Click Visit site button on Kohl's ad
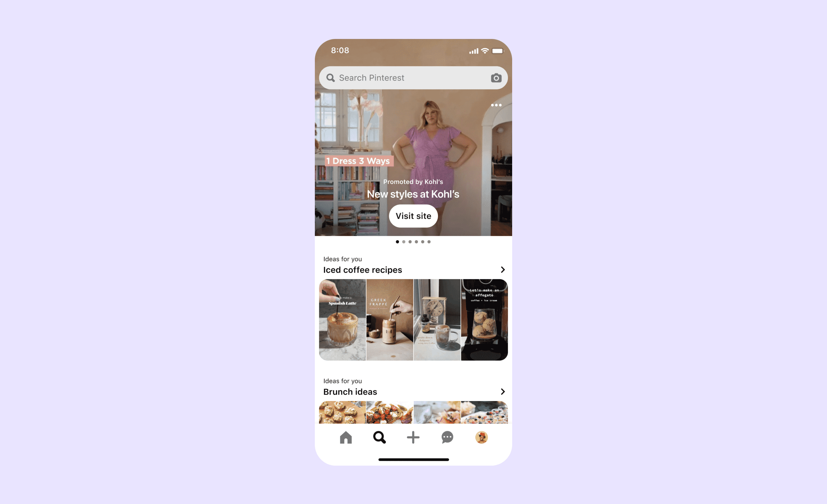This screenshot has width=827, height=504. click(413, 216)
